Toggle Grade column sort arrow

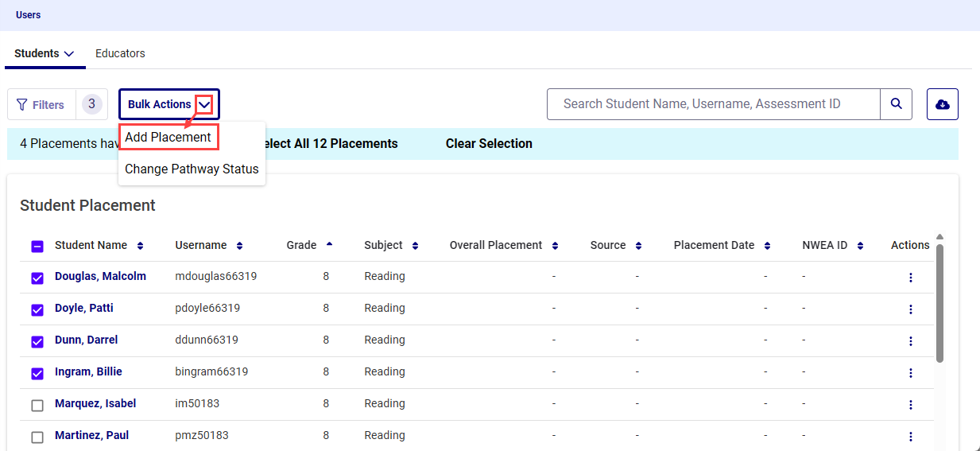[329, 243]
